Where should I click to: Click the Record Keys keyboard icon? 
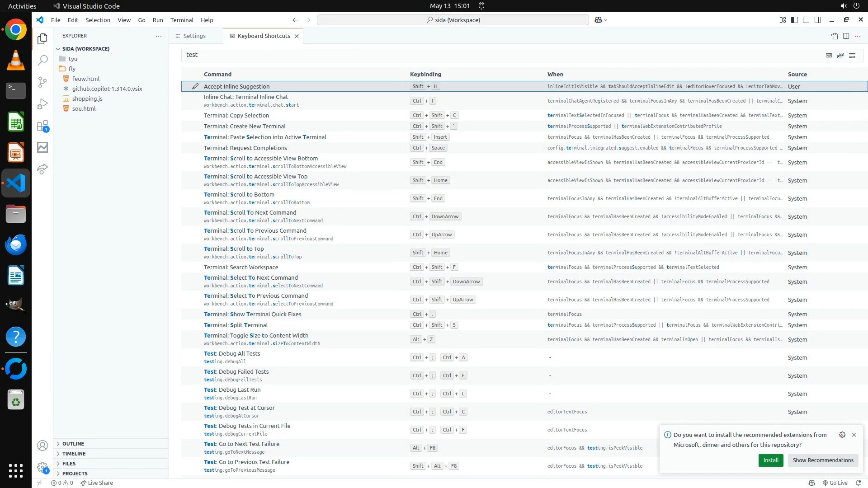(829, 55)
